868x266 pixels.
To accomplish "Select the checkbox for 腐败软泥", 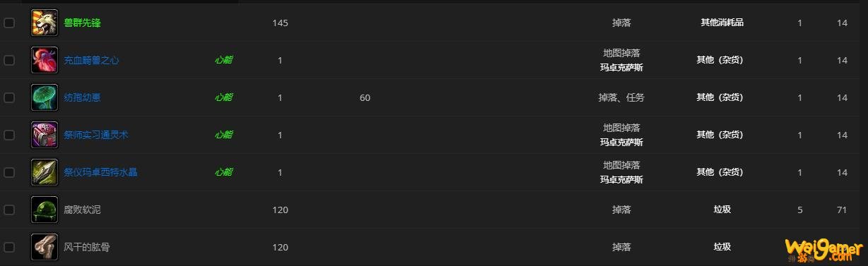I will pyautogui.click(x=9, y=210).
